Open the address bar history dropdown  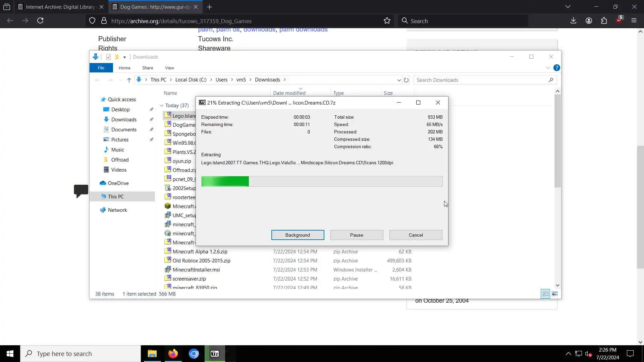click(399, 80)
